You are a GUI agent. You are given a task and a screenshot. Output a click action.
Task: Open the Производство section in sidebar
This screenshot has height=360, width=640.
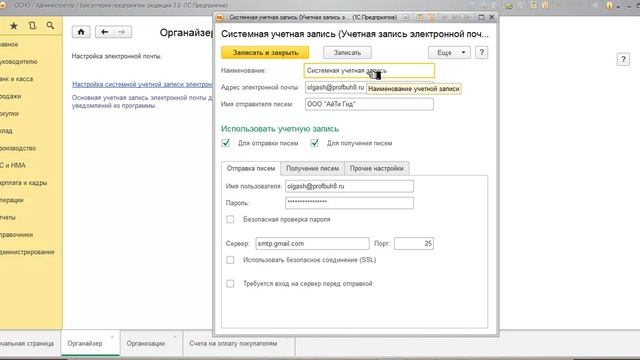[18, 148]
